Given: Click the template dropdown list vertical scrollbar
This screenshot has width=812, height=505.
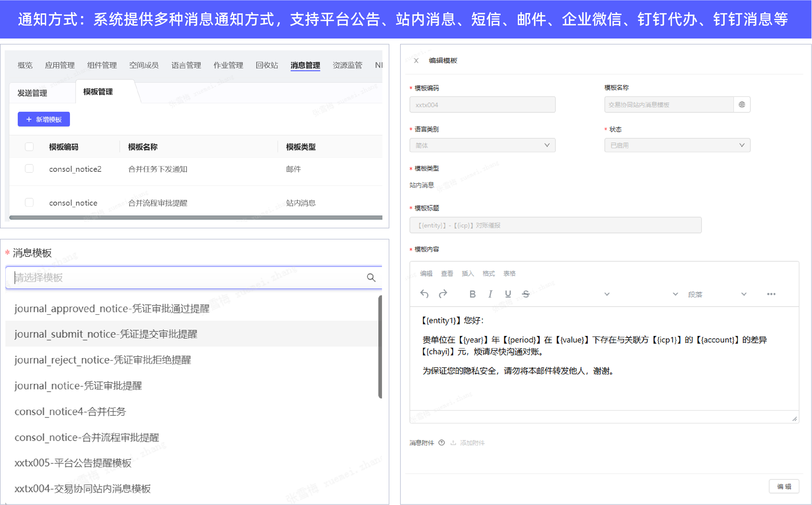Looking at the screenshot, I should 380,347.
